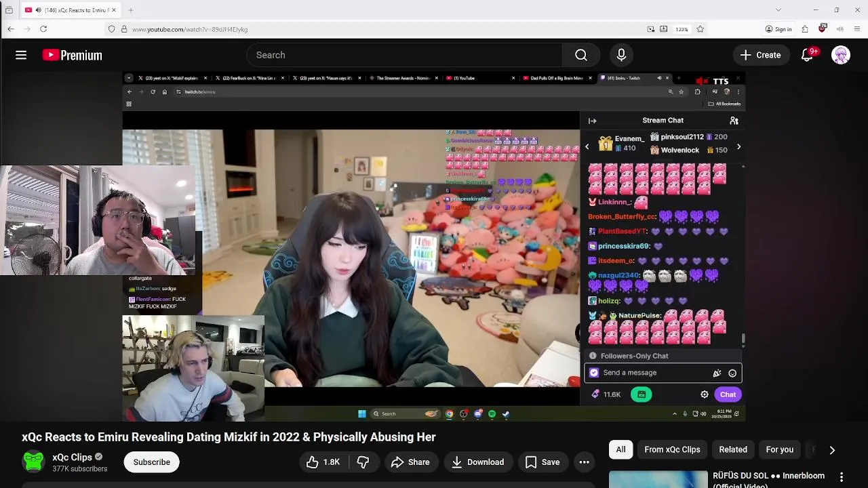
Task: Open the browser application menu
Action: (857, 29)
